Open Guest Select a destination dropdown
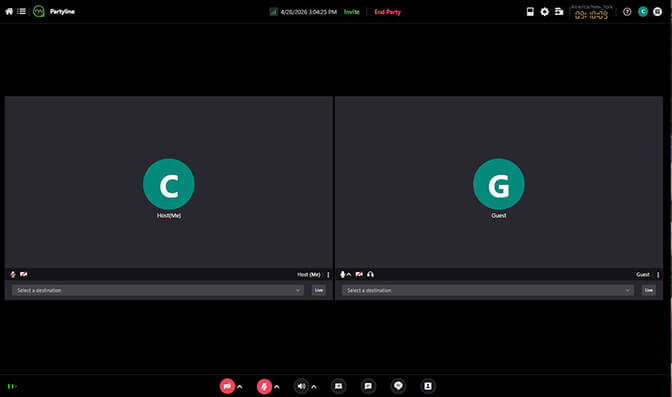This screenshot has width=672, height=397. click(x=488, y=291)
